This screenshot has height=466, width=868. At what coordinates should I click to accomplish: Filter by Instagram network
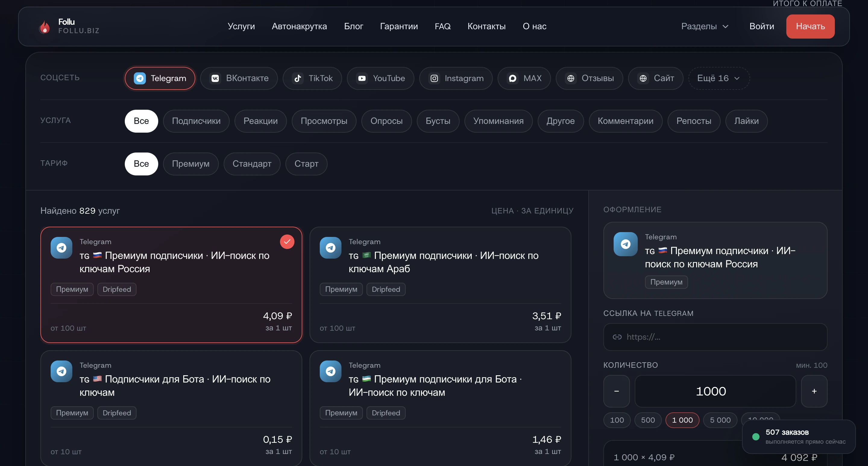(456, 78)
